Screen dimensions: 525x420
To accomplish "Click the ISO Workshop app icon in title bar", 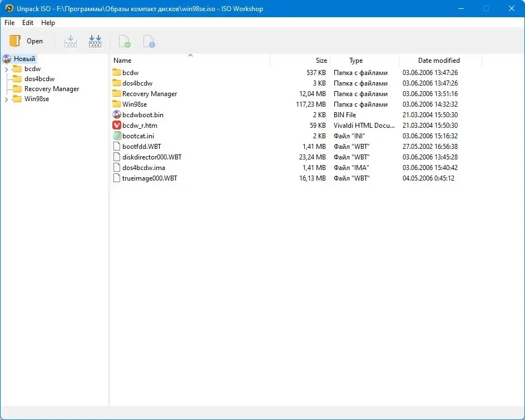I will click(x=9, y=8).
